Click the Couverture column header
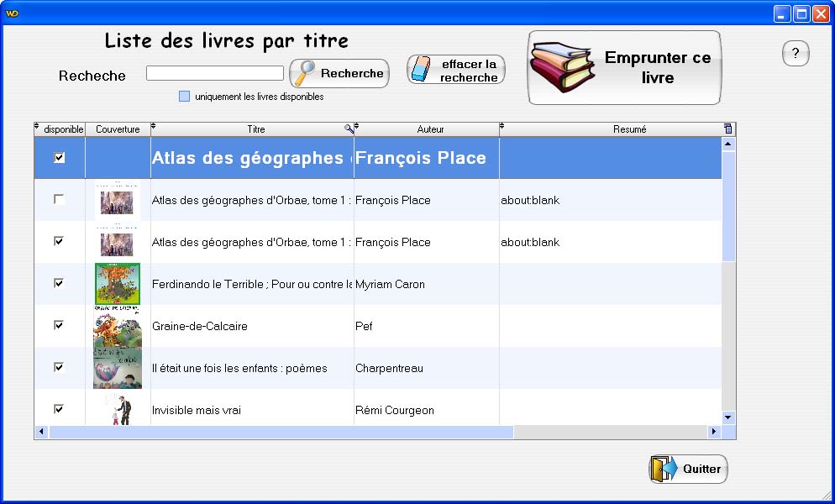Image resolution: width=835 pixels, height=504 pixels. [x=118, y=129]
